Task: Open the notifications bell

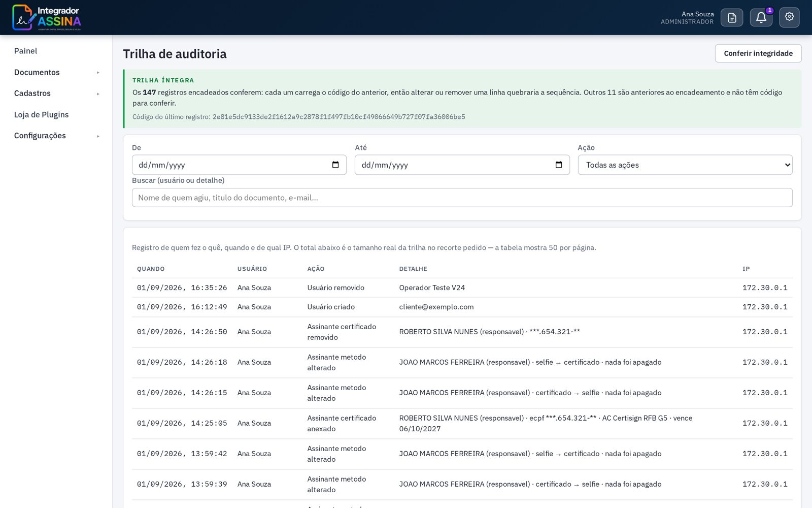Action: coord(761,18)
